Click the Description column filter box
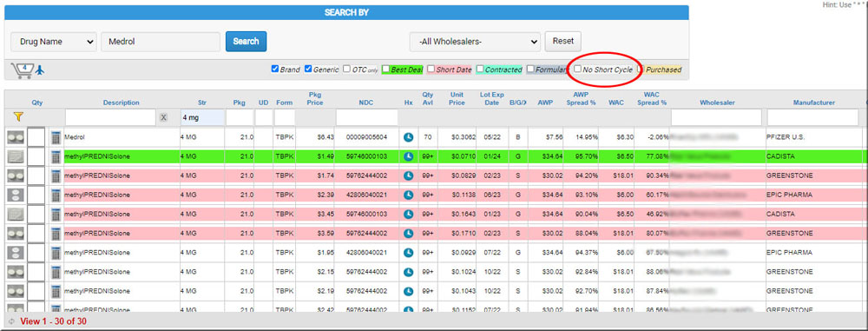Image resolution: width=868 pixels, height=331 pixels. pyautogui.click(x=111, y=117)
